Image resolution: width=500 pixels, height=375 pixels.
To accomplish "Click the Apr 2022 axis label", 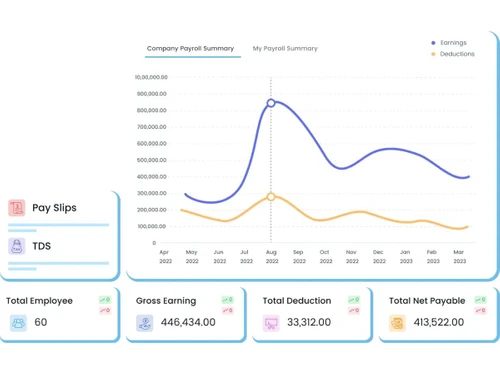I will (x=165, y=257).
